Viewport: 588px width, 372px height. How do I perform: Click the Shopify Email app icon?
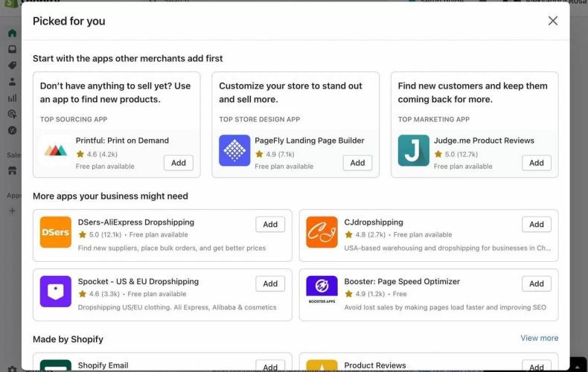click(x=56, y=365)
